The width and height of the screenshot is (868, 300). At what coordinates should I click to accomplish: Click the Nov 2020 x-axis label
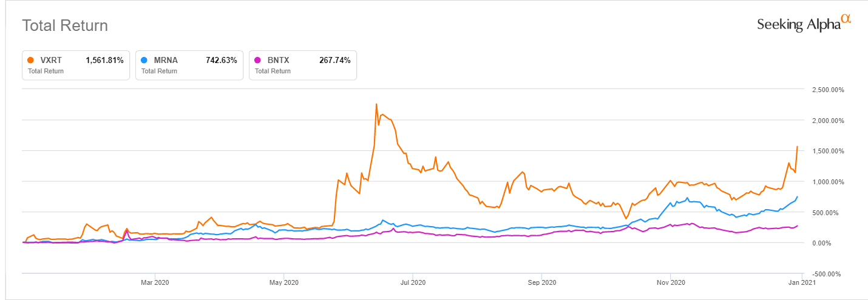670,282
